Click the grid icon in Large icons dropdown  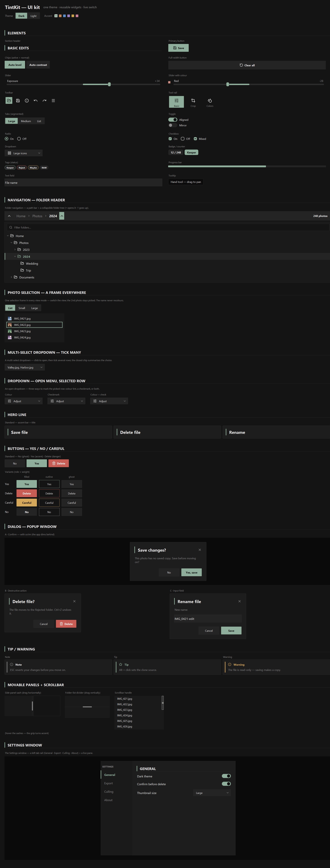[x=9, y=153]
